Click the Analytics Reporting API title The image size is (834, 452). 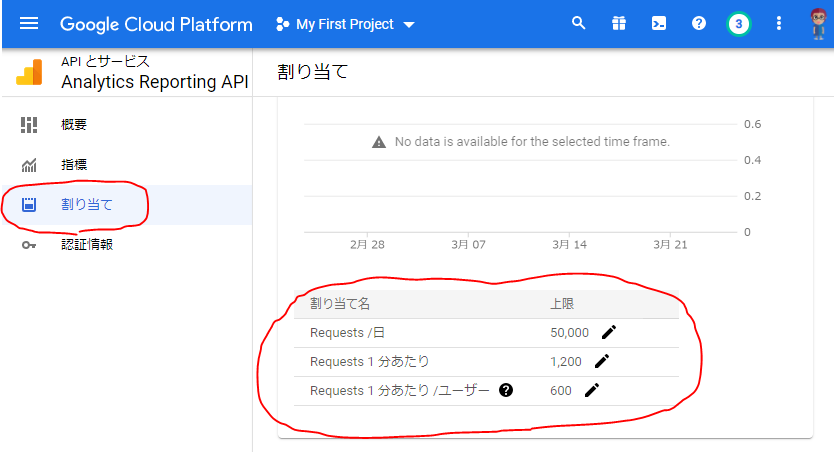pos(155,82)
